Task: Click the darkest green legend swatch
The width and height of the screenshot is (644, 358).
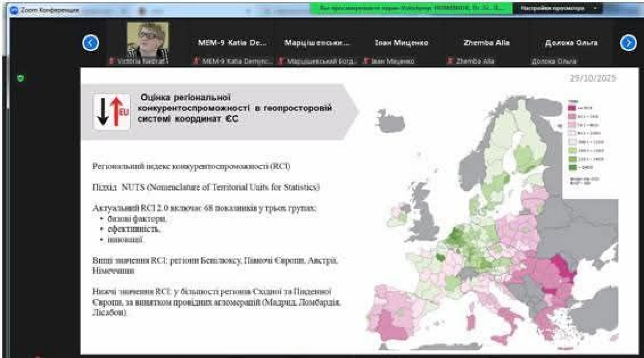Action: (x=572, y=167)
